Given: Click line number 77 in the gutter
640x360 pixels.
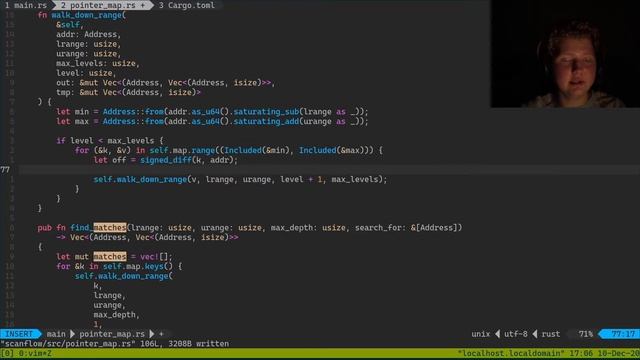Looking at the screenshot, I should pos(5,170).
